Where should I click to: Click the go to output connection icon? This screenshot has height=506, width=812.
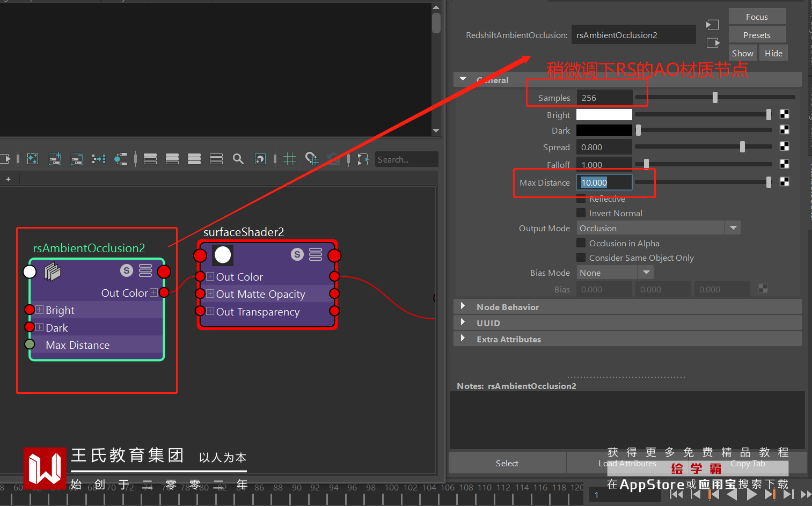pyautogui.click(x=713, y=43)
